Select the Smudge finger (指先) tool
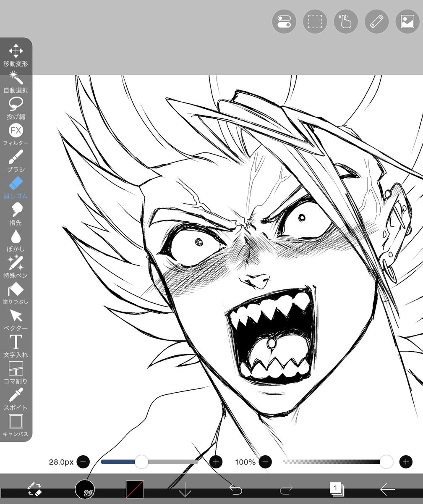423x504 pixels. tap(16, 214)
